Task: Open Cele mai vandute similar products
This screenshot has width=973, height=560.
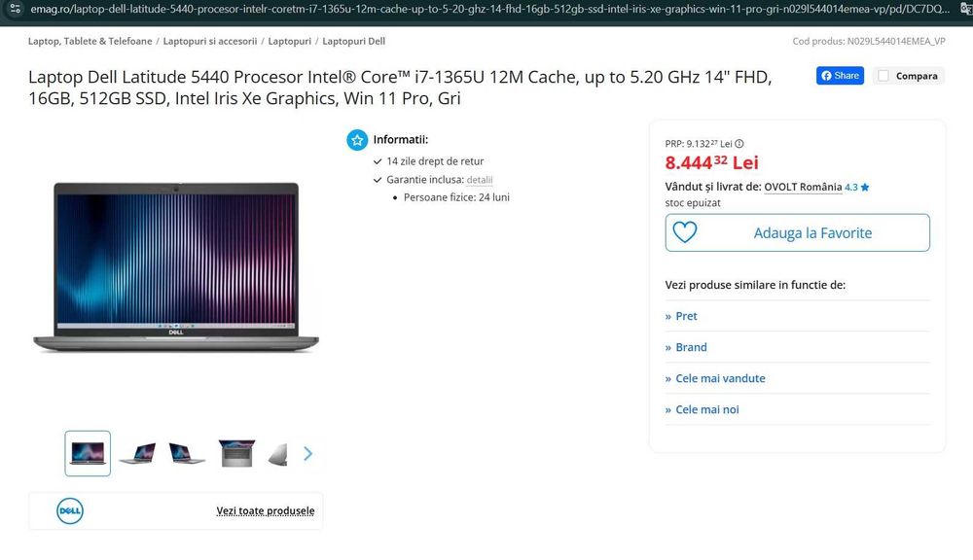Action: pyautogui.click(x=720, y=378)
